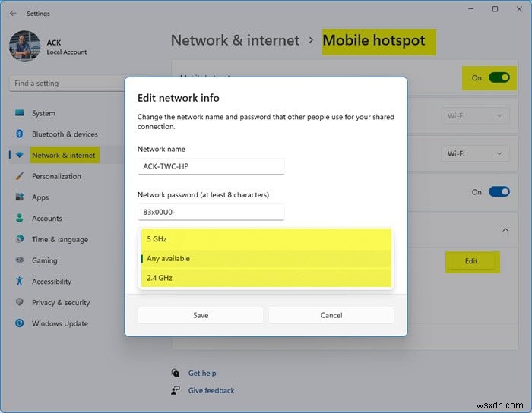Click the Windows Update icon
This screenshot has height=413, width=532.
19,323
